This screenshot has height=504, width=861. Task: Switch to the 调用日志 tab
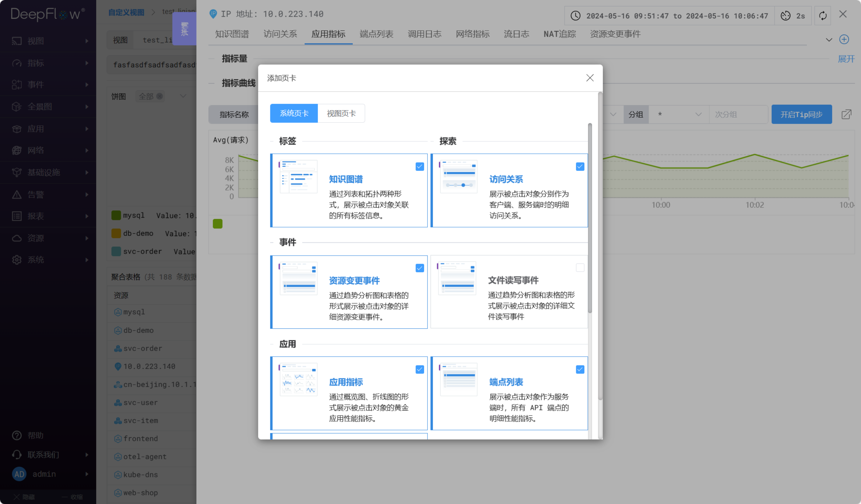coord(424,34)
